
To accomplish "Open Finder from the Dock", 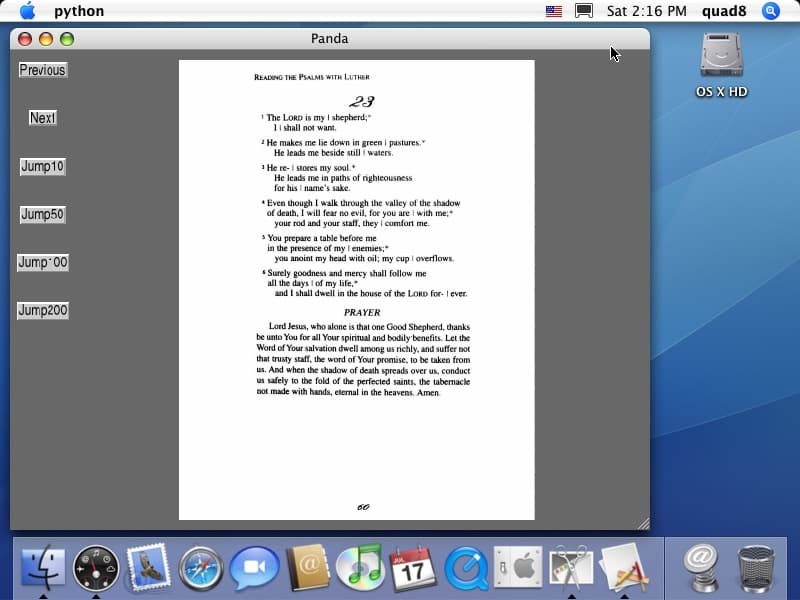I will (43, 567).
